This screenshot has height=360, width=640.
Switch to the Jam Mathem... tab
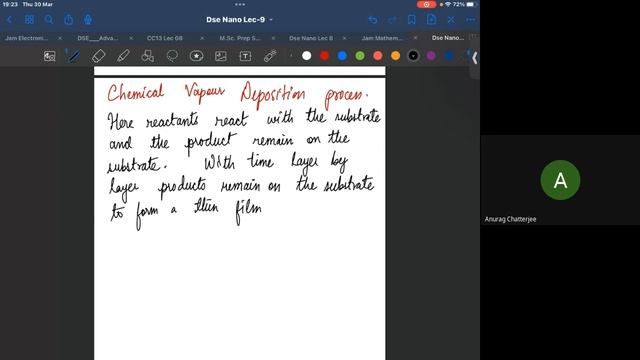(x=382, y=38)
